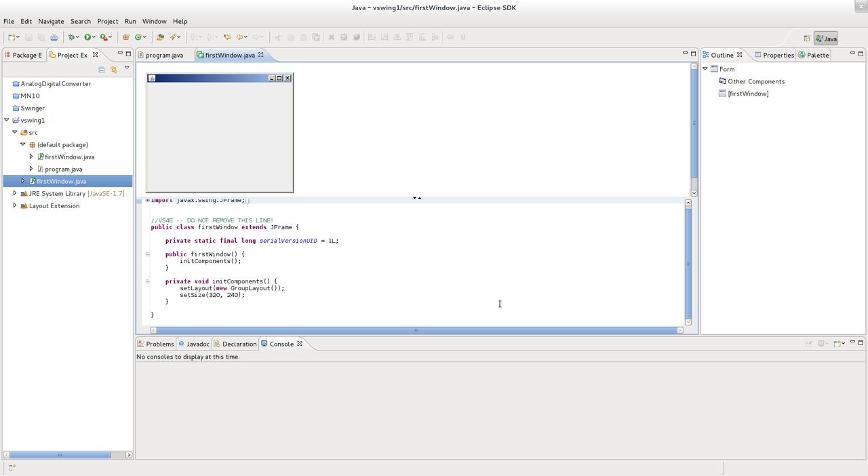Viewport: 868px width, 476px height.
Task: Click the code editor vertical scrollbar
Action: [688, 263]
